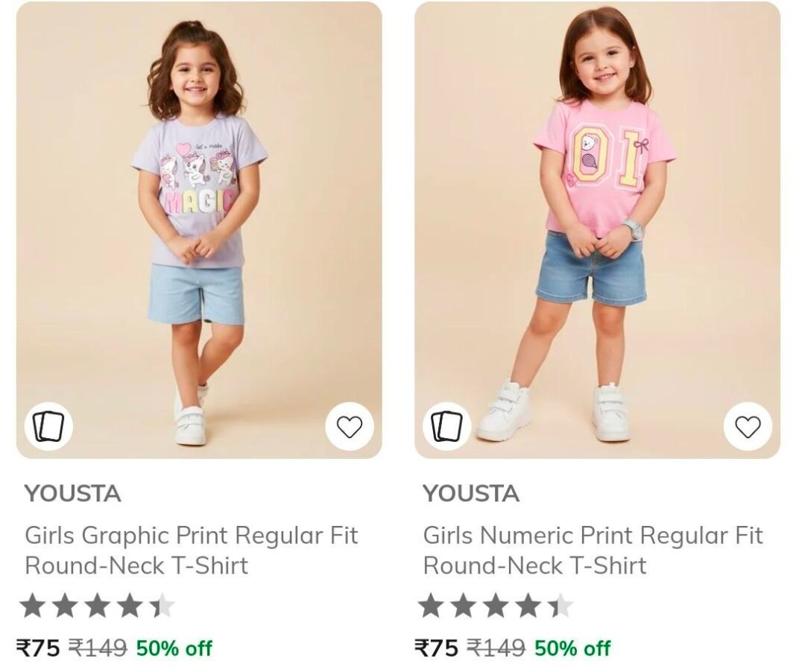Click YOUSTA brand above Graphic Print title
The width and height of the screenshot is (796, 672).
[x=72, y=493]
